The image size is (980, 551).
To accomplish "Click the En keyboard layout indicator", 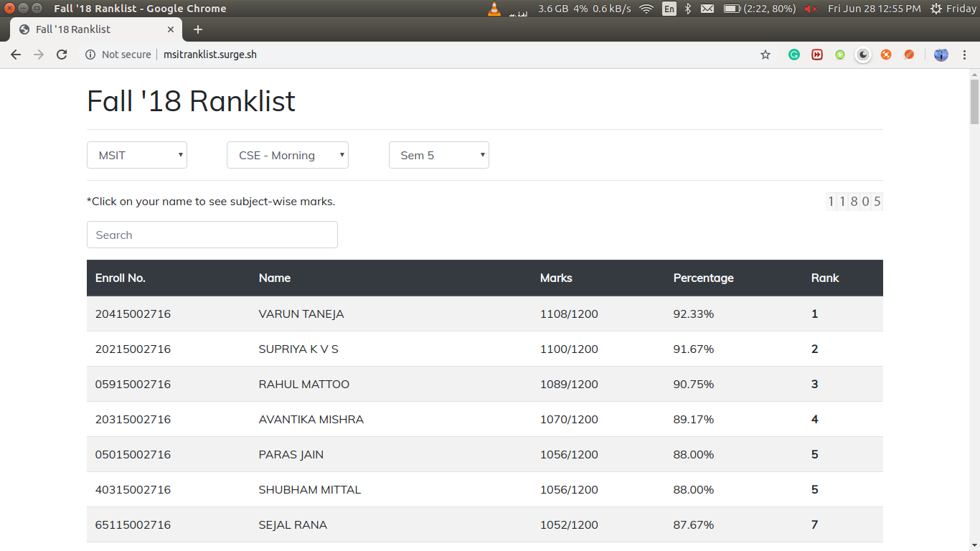I will click(669, 9).
